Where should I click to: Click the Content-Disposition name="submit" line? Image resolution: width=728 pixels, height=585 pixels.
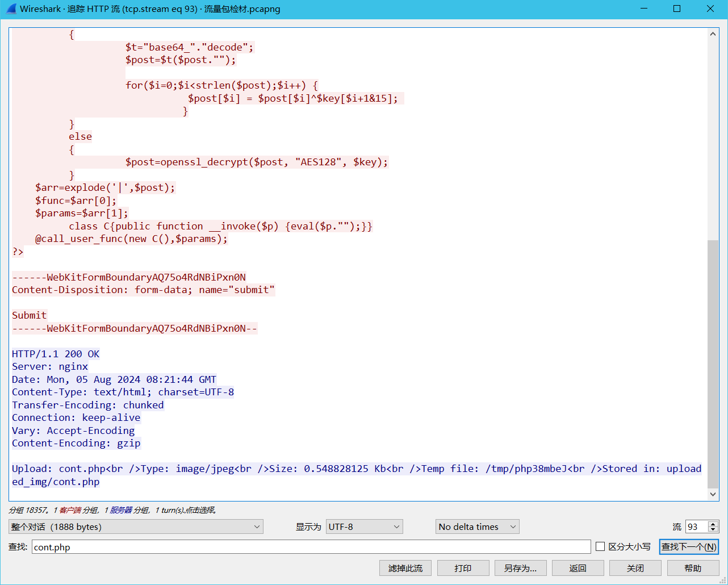(x=143, y=290)
